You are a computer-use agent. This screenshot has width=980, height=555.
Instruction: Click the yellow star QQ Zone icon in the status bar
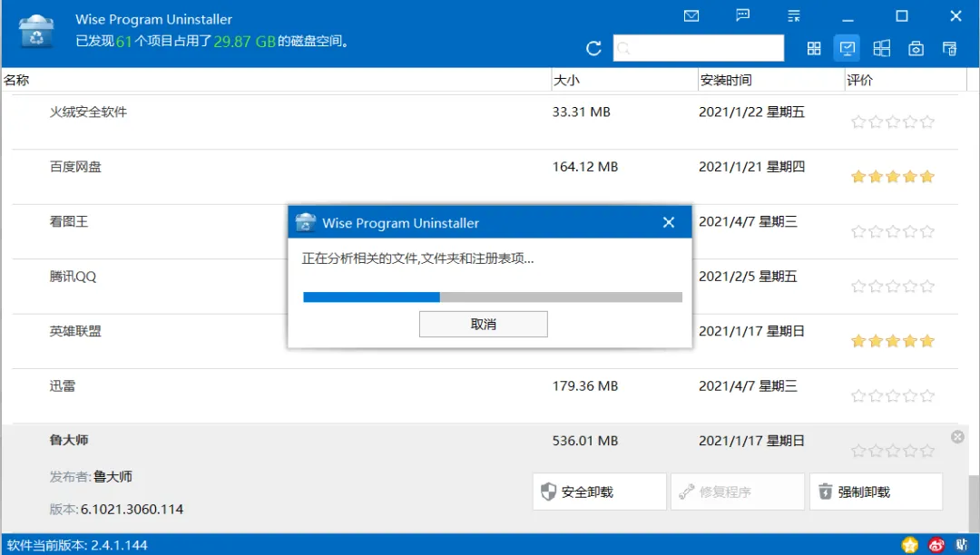[910, 545]
